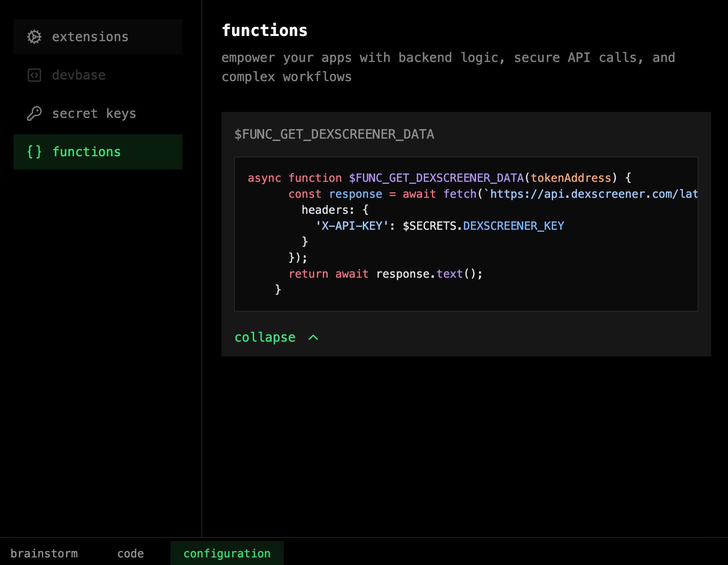Select the functions sidebar label
Screen dimensions: 728x565
[86, 152]
